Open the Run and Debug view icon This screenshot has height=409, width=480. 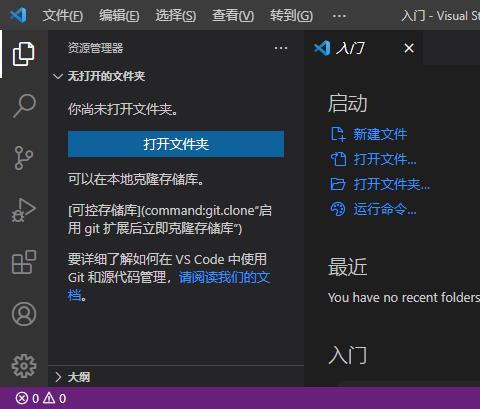[x=24, y=210]
